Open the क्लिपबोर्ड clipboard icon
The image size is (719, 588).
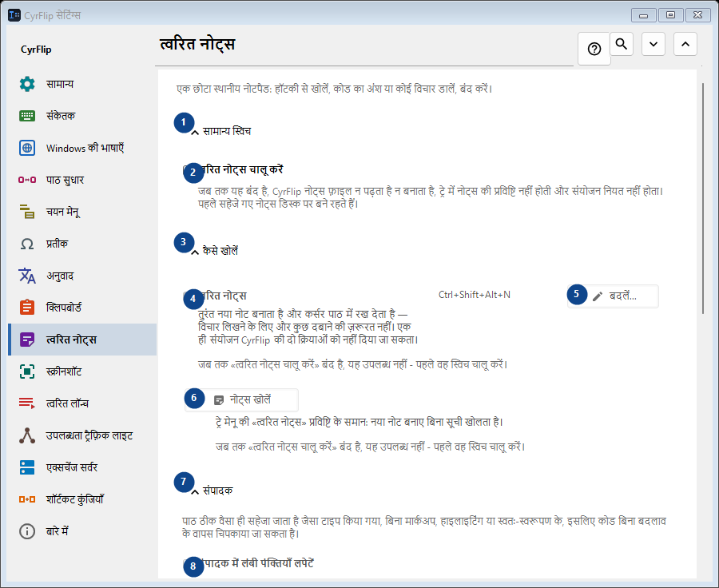tap(27, 308)
